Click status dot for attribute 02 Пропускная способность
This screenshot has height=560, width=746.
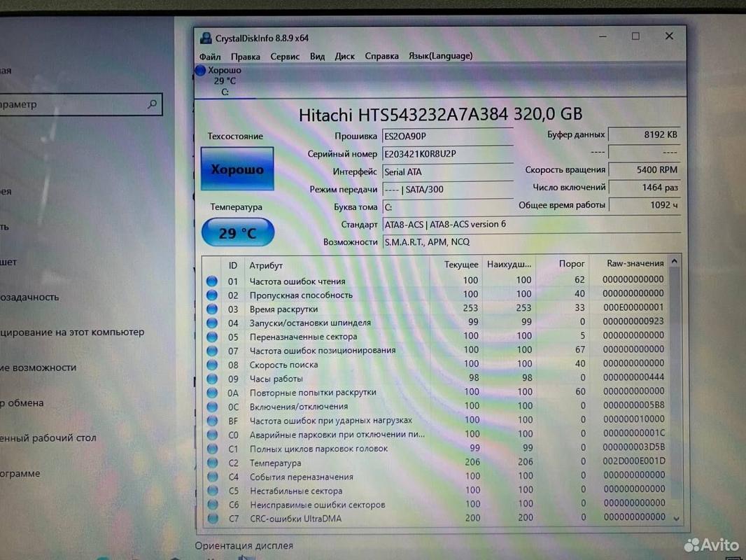pos(212,295)
